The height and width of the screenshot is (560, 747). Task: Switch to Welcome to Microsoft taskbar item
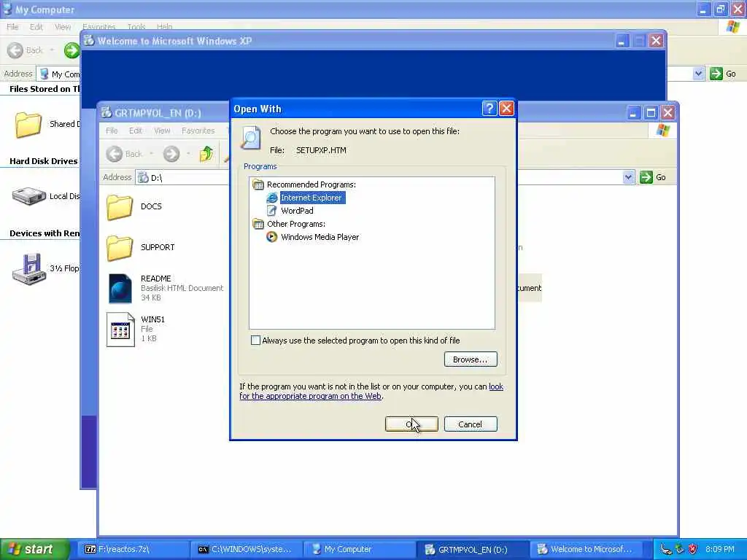586,549
